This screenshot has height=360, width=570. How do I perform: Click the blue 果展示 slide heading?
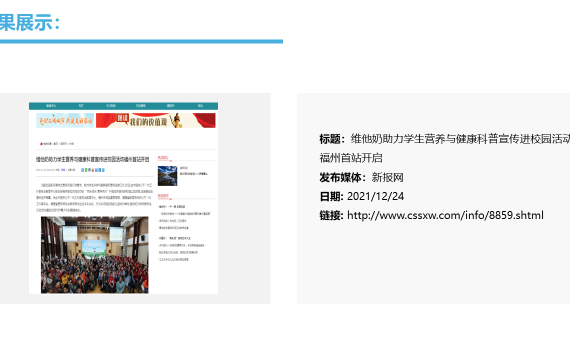tap(29, 23)
